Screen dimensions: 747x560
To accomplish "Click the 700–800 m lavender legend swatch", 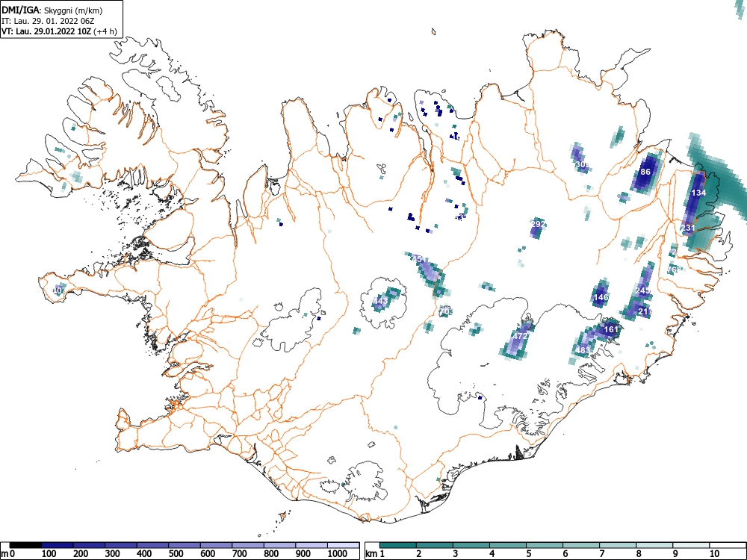I will point(248,545).
